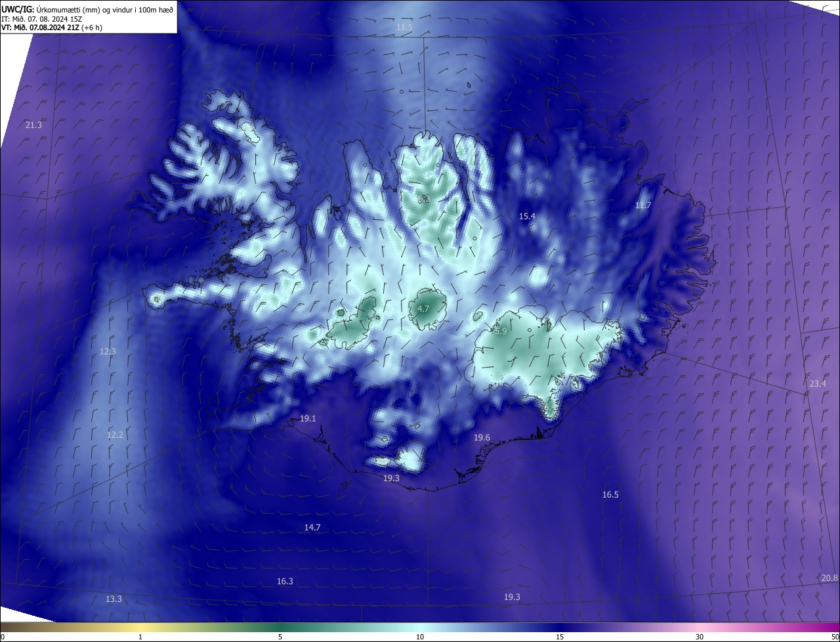
Task: Click the 14.7 value label
Action: 312,527
